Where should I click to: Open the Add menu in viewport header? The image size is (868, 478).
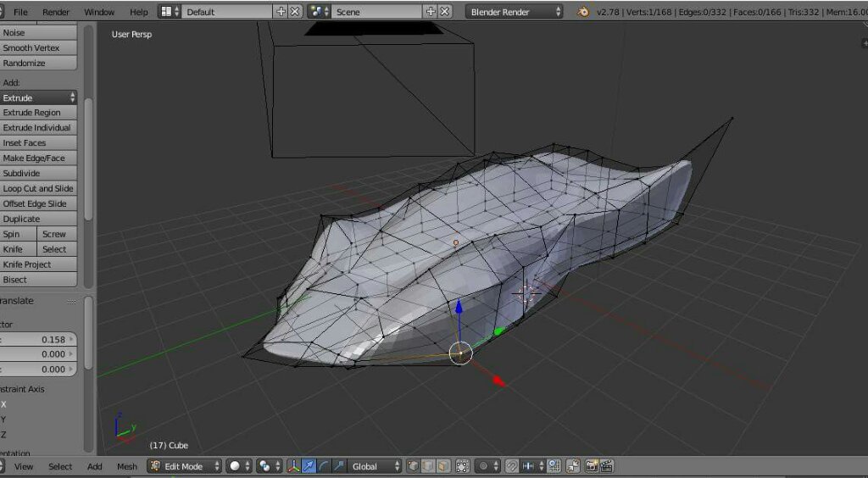point(95,466)
